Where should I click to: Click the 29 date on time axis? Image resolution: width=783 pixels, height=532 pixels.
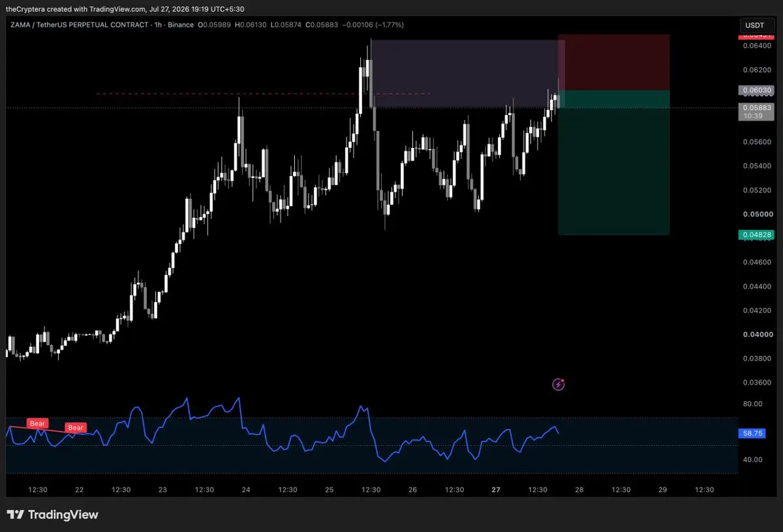tap(662, 490)
